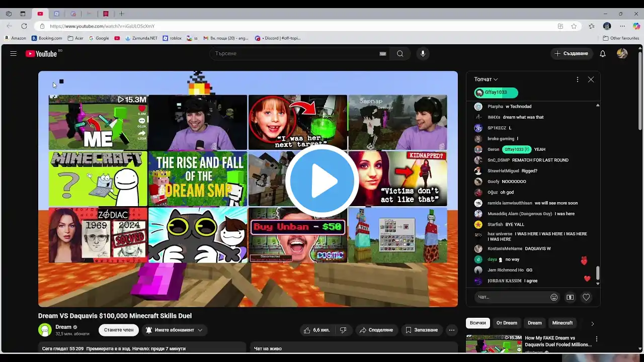Open Other favourites folder
The image size is (644, 362).
click(621, 38)
